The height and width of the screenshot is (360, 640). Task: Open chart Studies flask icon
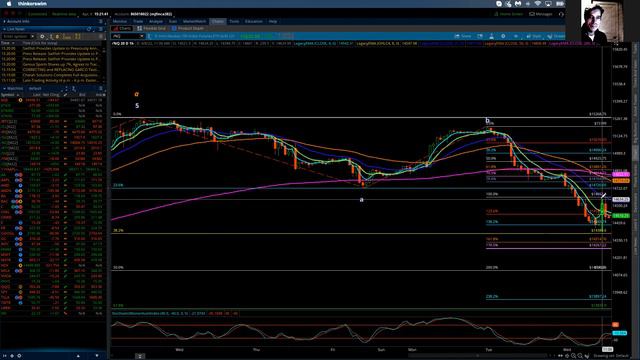[x=491, y=36]
